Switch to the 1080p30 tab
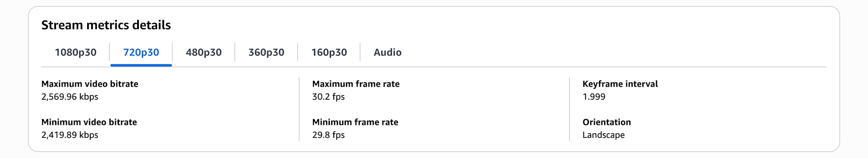 (76, 52)
